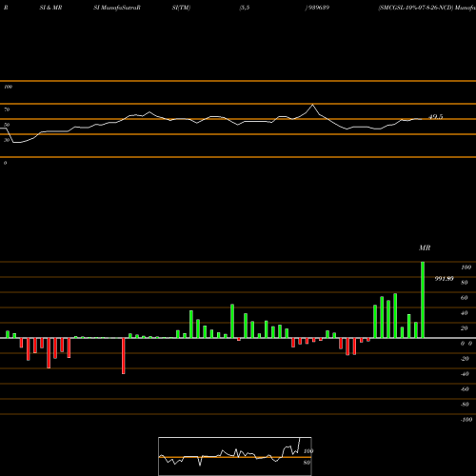Screen dimensions: 476x476
Task: Click RSI axis label 30
Action: point(7,140)
